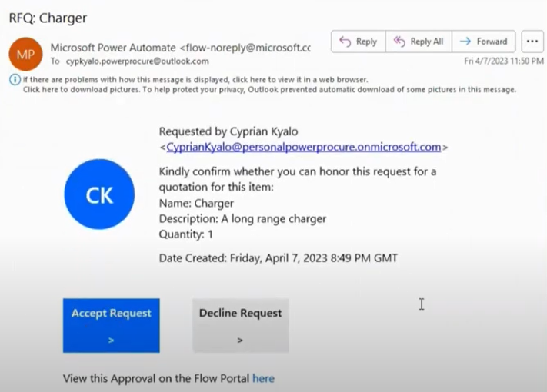Open the Flow Portal 'here' link
This screenshot has height=392, width=547.
(x=263, y=378)
